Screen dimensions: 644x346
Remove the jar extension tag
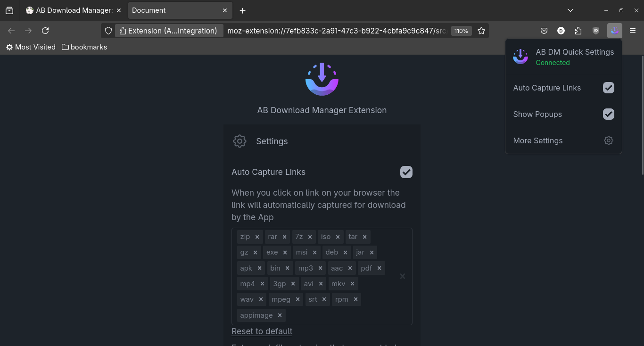[372, 253]
